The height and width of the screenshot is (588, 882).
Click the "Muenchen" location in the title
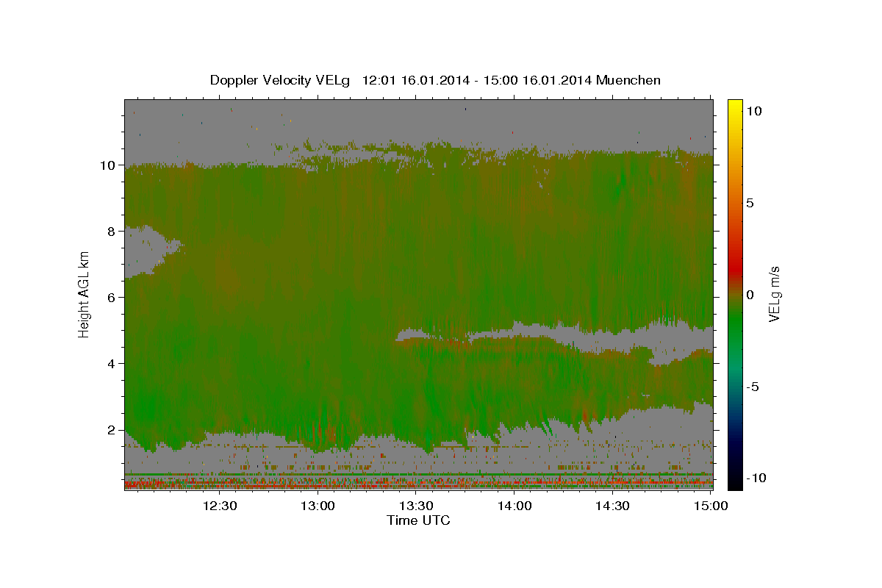[x=629, y=80]
